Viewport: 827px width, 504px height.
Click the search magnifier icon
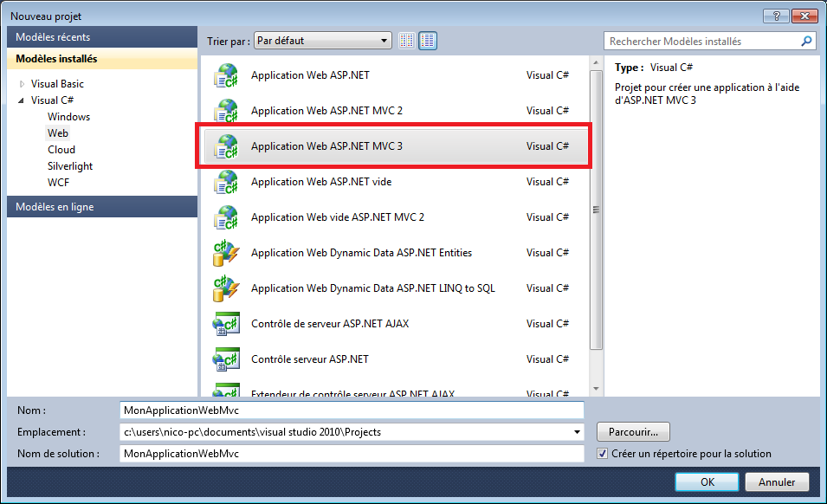(x=806, y=41)
